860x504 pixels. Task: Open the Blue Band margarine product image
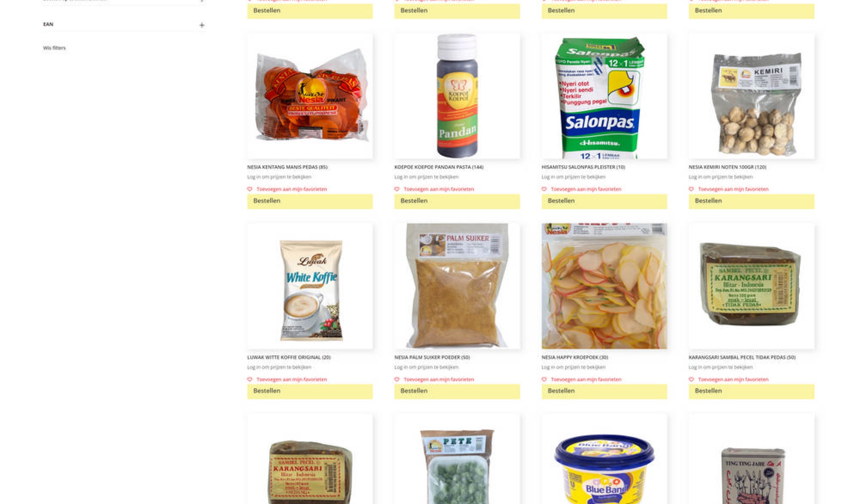tap(604, 459)
